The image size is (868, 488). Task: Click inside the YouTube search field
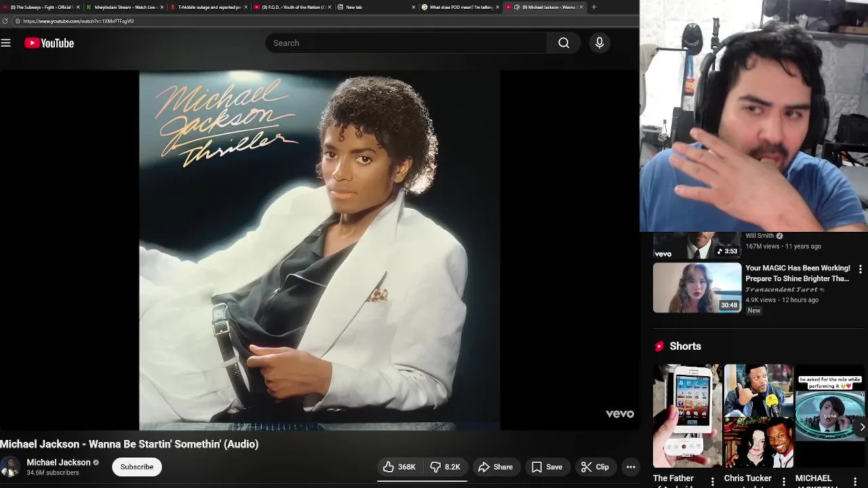coord(406,43)
